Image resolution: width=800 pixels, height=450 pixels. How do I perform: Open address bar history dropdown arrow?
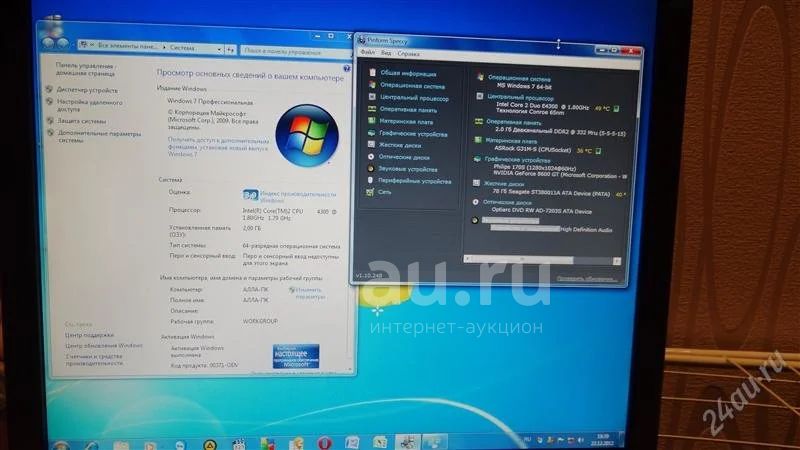coord(219,49)
